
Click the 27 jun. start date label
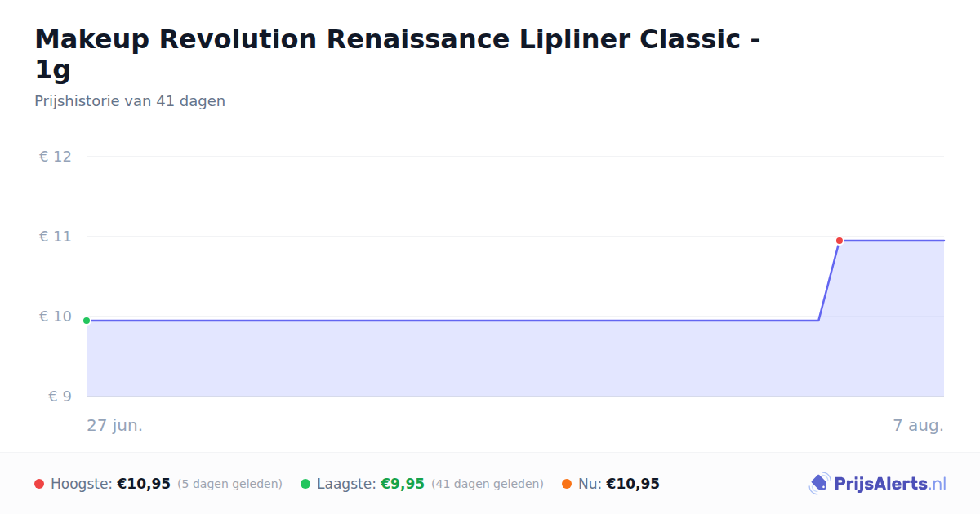tap(115, 426)
